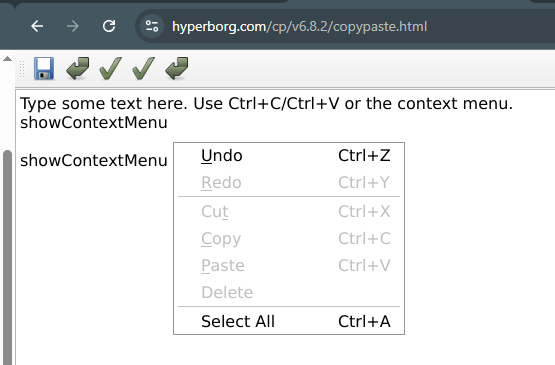This screenshot has width=555, height=365.
Task: Choose Select All in context menu
Action: coord(289,321)
